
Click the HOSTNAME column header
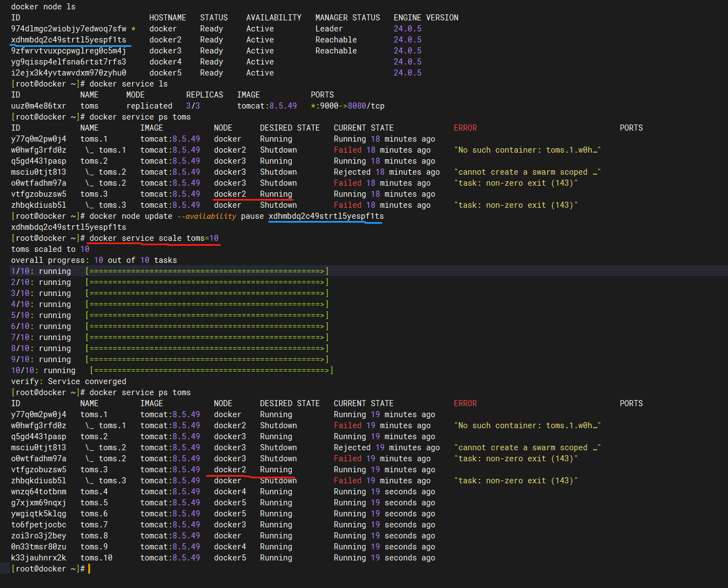tap(167, 18)
